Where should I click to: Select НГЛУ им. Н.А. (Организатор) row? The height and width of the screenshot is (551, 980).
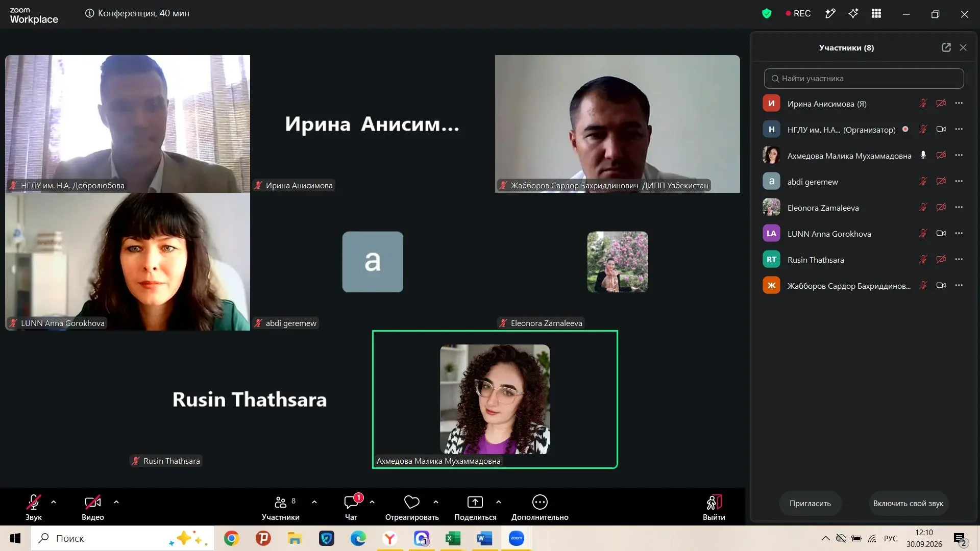[864, 130]
